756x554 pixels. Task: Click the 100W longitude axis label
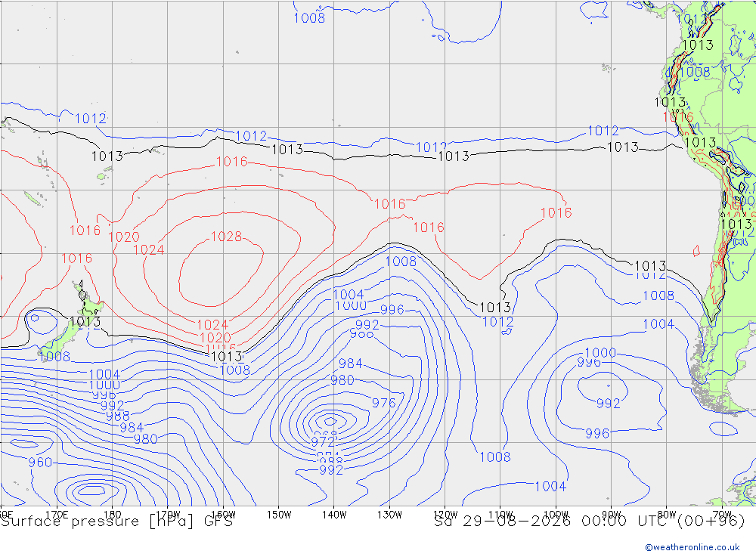(x=556, y=515)
